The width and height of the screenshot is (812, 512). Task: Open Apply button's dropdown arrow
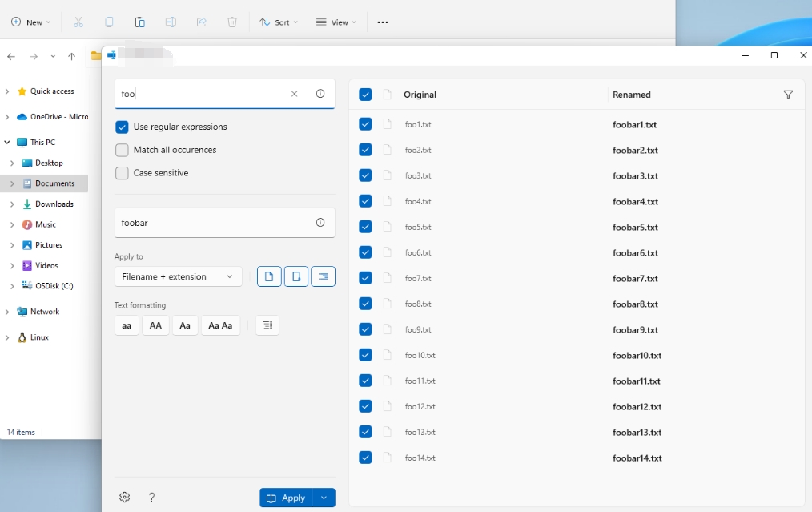click(x=324, y=498)
